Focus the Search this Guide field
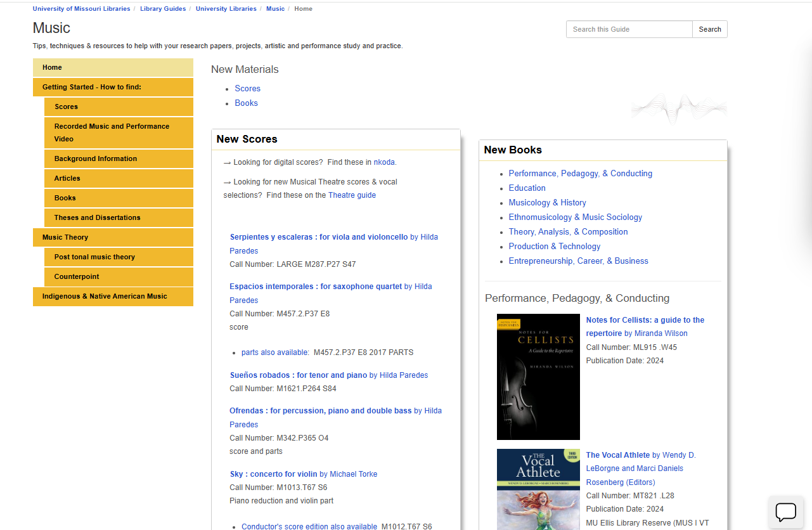Screen dimensions: 812x530 click(x=629, y=29)
